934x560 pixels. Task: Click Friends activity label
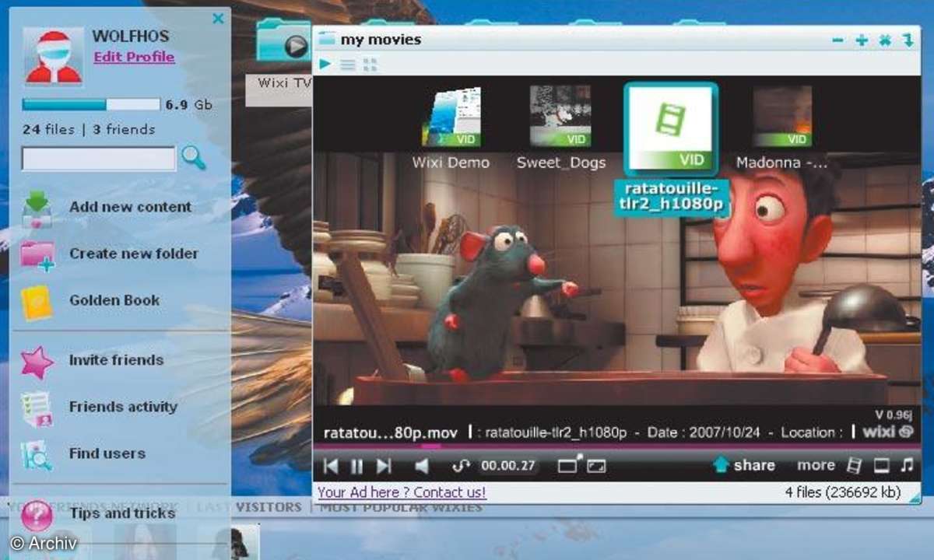[123, 407]
